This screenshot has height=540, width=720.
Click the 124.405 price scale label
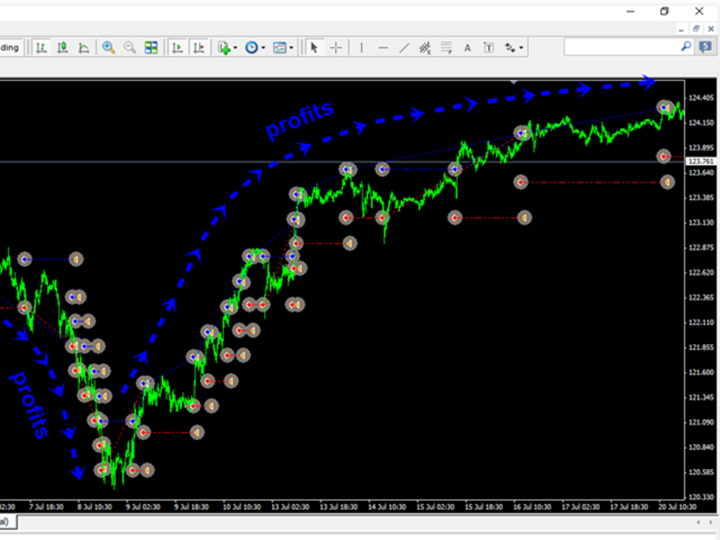[x=701, y=98]
